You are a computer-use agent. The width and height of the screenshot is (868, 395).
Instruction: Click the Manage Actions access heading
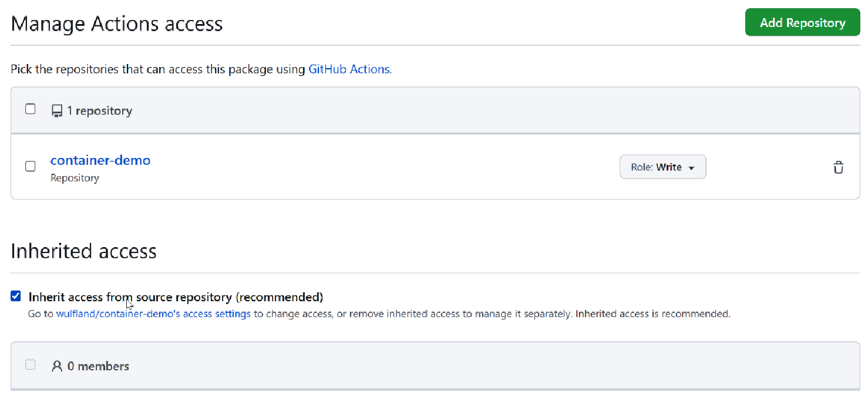pos(117,24)
